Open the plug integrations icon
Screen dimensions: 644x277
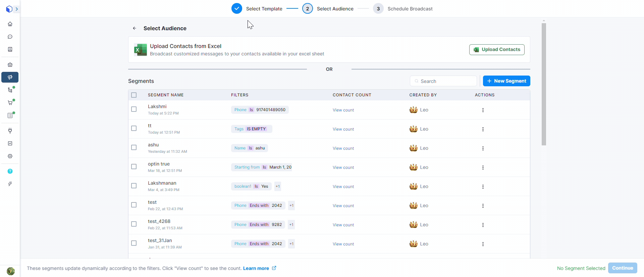[10, 131]
